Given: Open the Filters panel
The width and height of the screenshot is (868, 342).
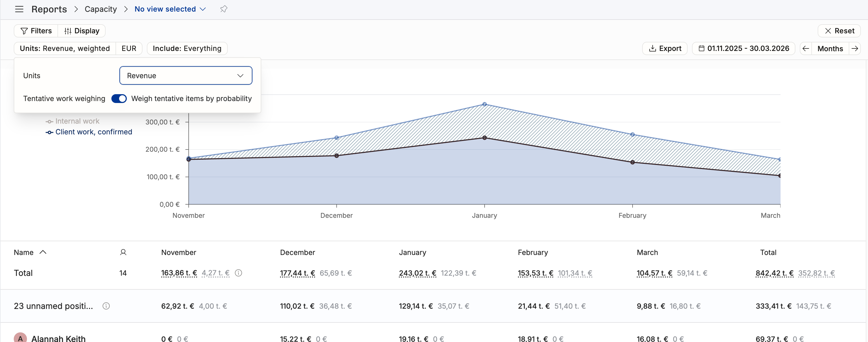Looking at the screenshot, I should (36, 31).
